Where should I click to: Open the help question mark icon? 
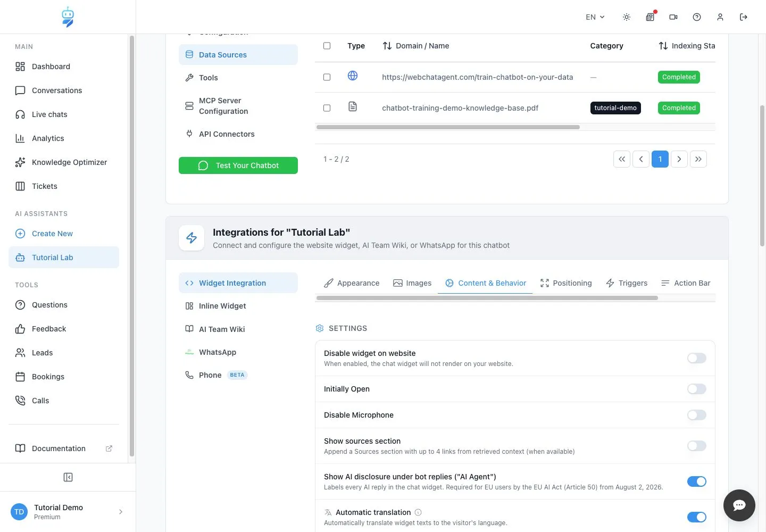coord(697,17)
